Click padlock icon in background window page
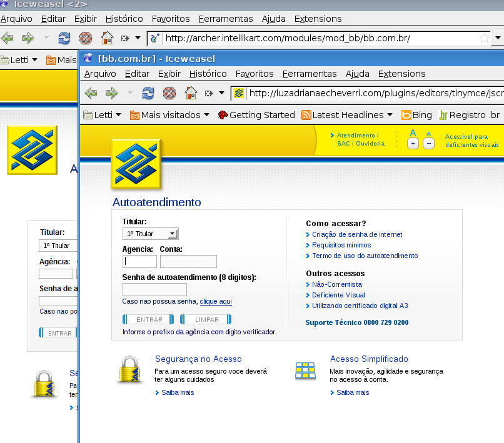This screenshot has height=443, width=504. coord(44,384)
